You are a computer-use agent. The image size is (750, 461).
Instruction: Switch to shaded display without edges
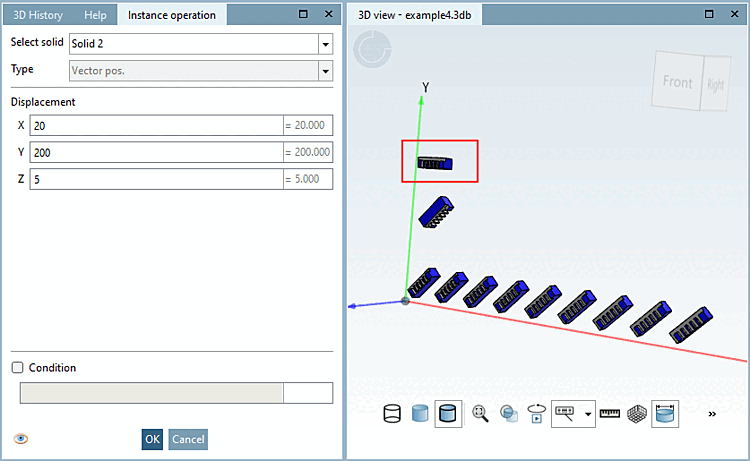(x=420, y=414)
